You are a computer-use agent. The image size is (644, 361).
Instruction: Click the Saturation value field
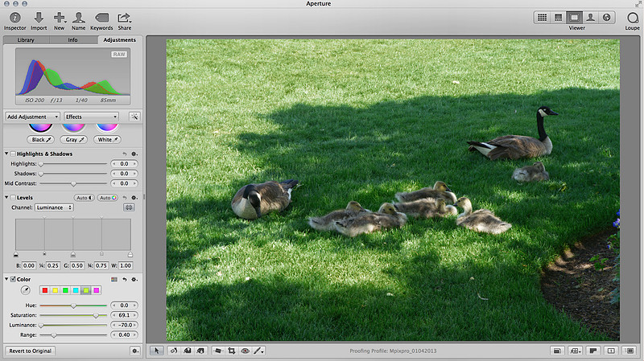click(x=124, y=315)
